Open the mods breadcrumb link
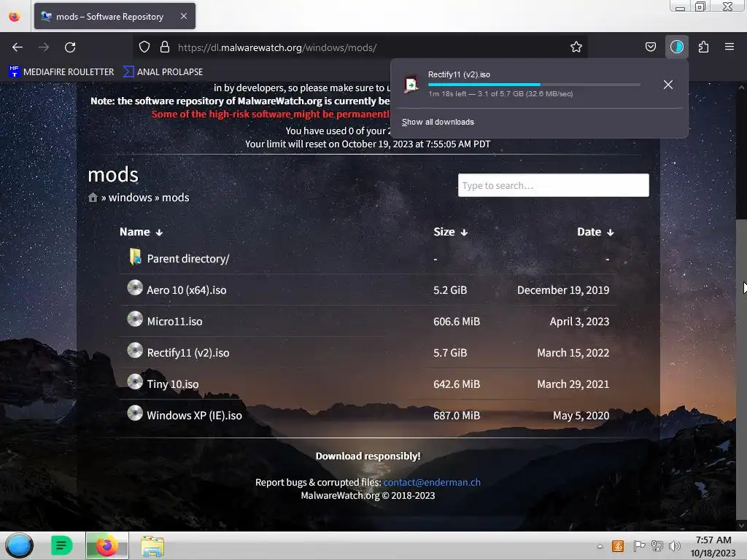The height and width of the screenshot is (560, 747). click(175, 198)
